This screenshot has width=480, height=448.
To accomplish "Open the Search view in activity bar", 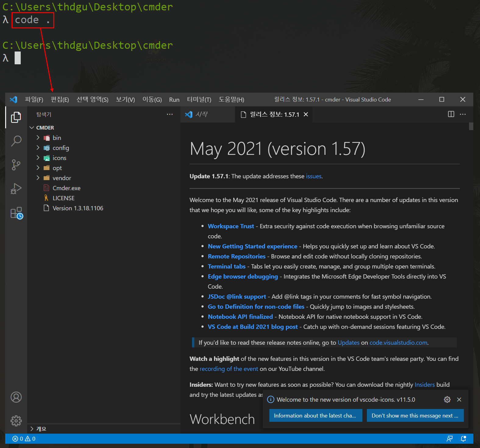I will pyautogui.click(x=16, y=141).
